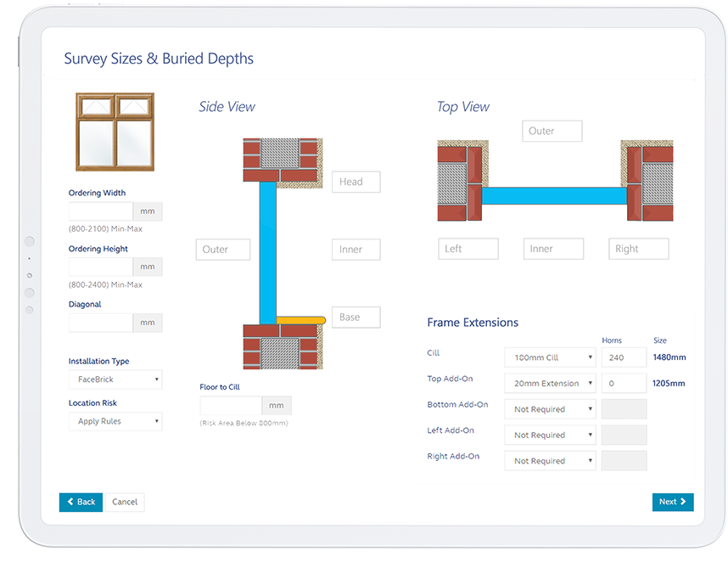728x562 pixels.
Task: Select the Right field in Top View
Action: click(x=639, y=249)
